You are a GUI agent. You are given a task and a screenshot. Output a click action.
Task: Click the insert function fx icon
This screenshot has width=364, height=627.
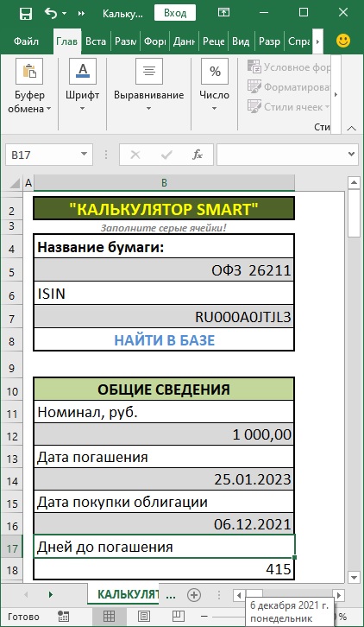[197, 155]
